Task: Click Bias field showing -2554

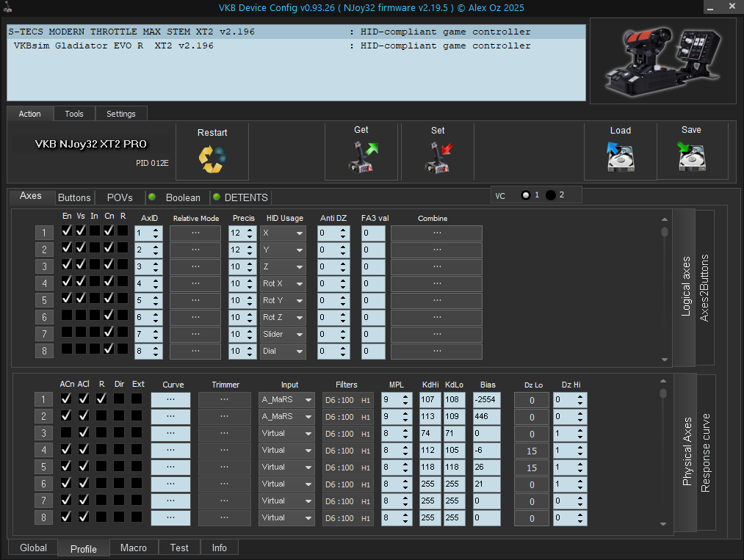Action: click(486, 400)
